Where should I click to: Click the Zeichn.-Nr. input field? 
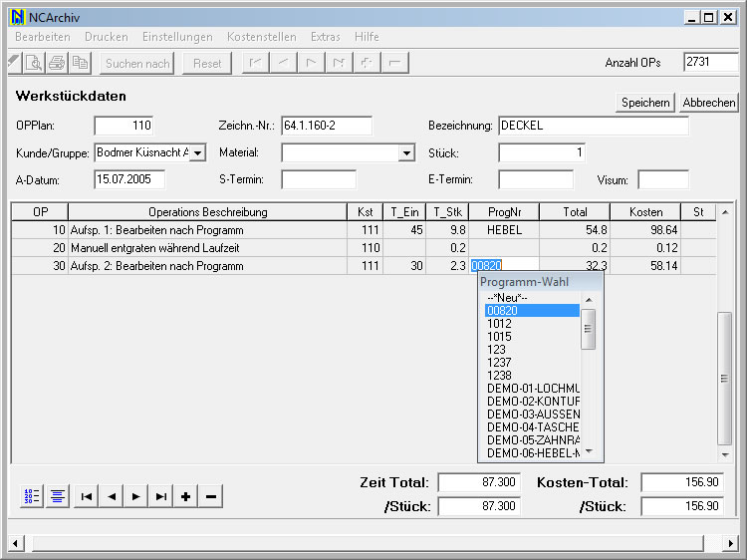click(x=327, y=126)
